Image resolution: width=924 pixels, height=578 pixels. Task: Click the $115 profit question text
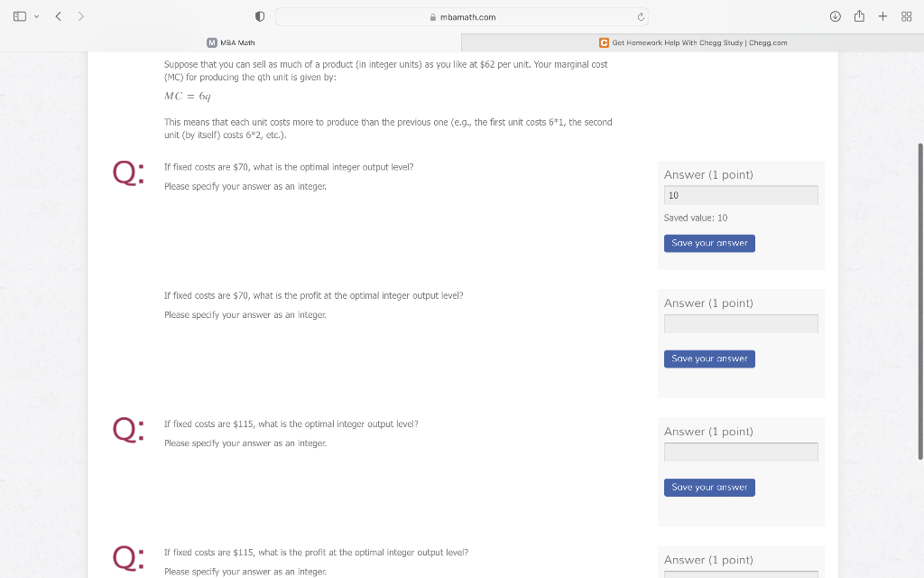pos(316,553)
